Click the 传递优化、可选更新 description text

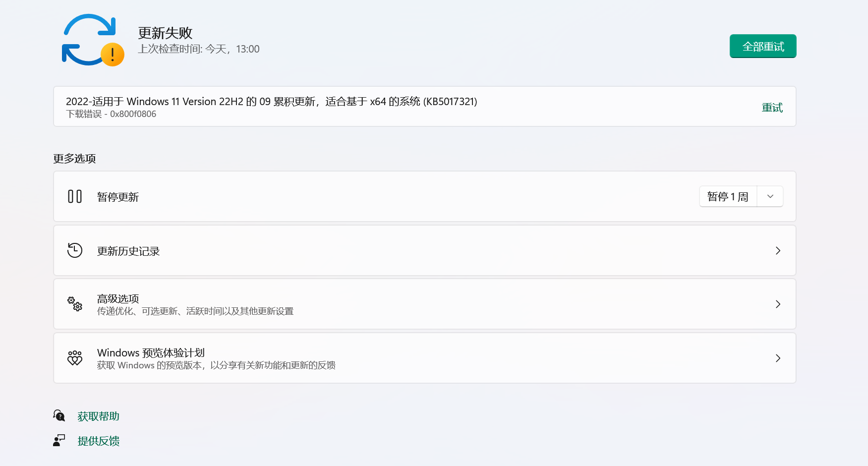click(195, 311)
